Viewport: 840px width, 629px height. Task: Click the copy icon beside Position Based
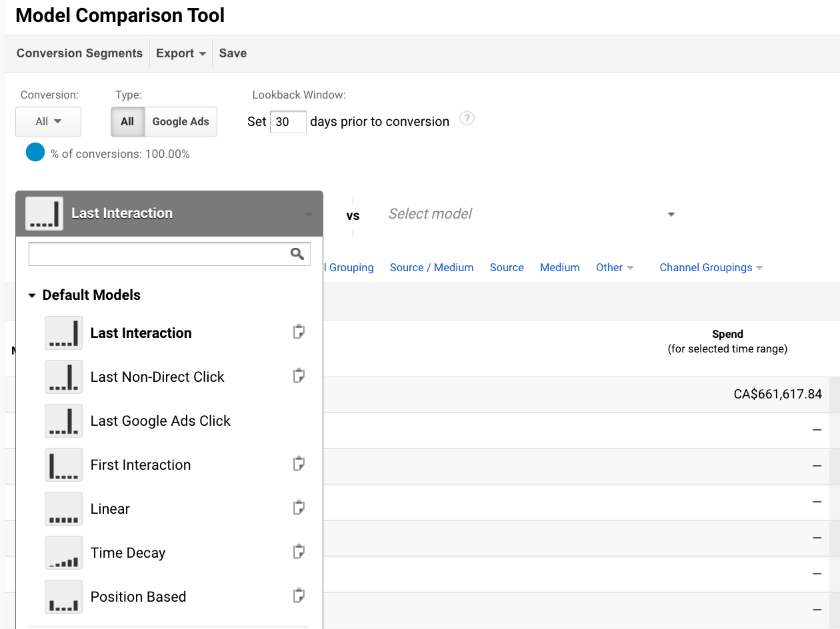pyautogui.click(x=299, y=596)
